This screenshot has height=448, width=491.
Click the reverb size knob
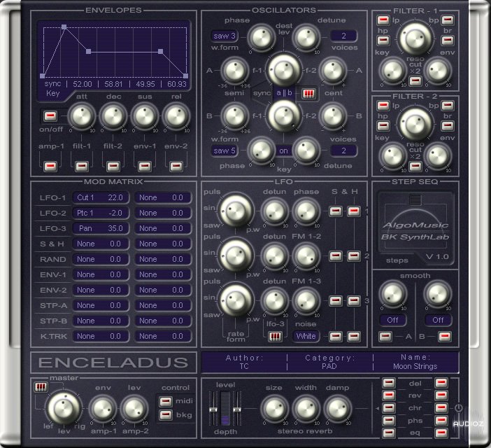tap(275, 409)
